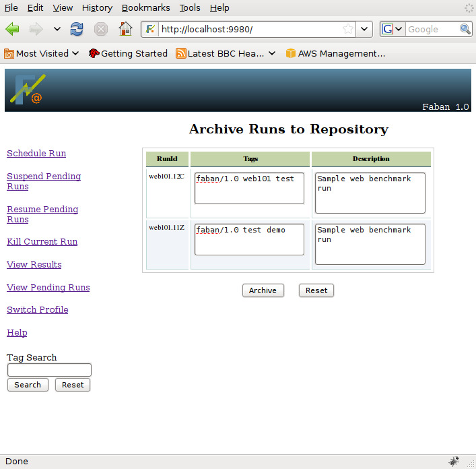
Task: Click the Archive button
Action: tap(263, 290)
